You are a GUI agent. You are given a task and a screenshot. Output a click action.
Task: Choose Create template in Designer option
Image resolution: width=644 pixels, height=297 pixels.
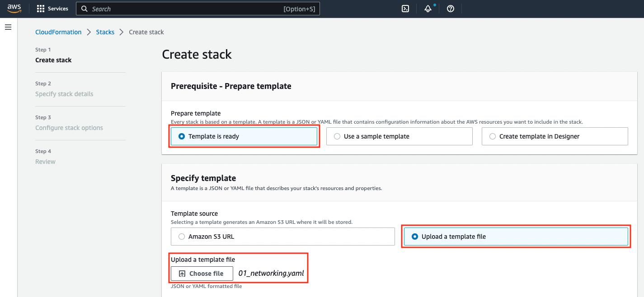[555, 136]
